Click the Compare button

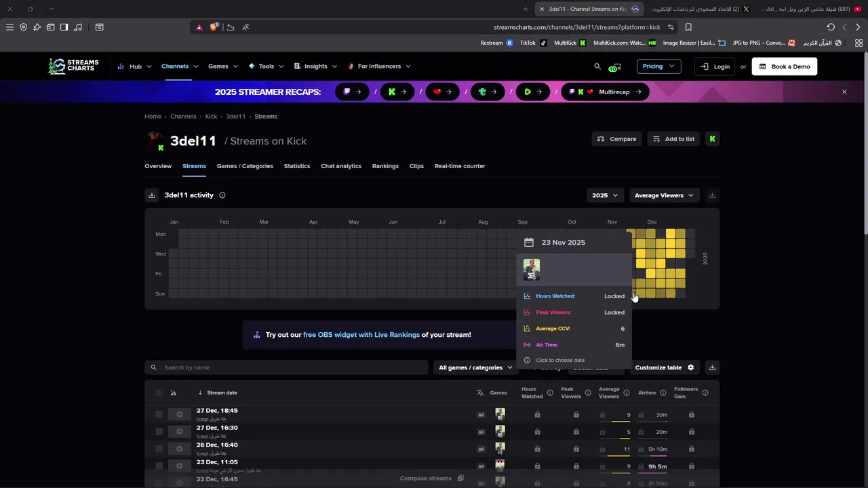pos(616,139)
